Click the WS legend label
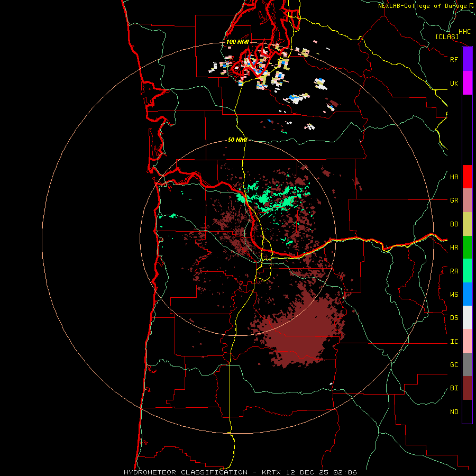476x476 pixels. (x=454, y=294)
